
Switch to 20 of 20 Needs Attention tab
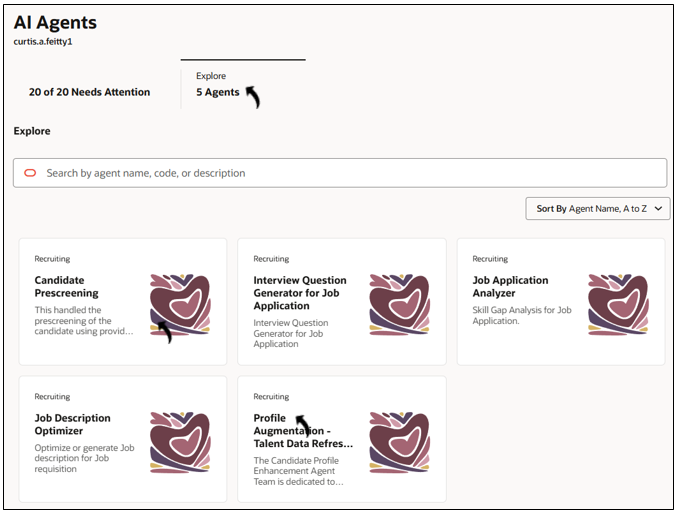point(90,92)
